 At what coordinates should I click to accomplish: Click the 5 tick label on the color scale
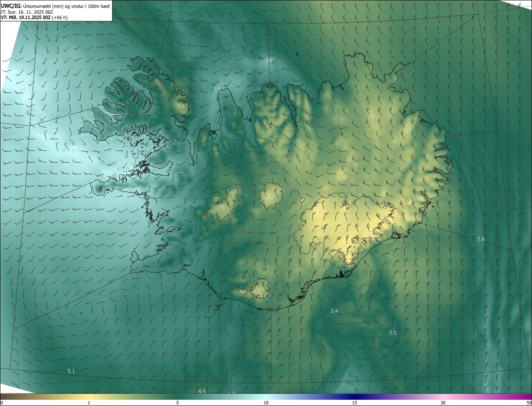[x=177, y=403]
